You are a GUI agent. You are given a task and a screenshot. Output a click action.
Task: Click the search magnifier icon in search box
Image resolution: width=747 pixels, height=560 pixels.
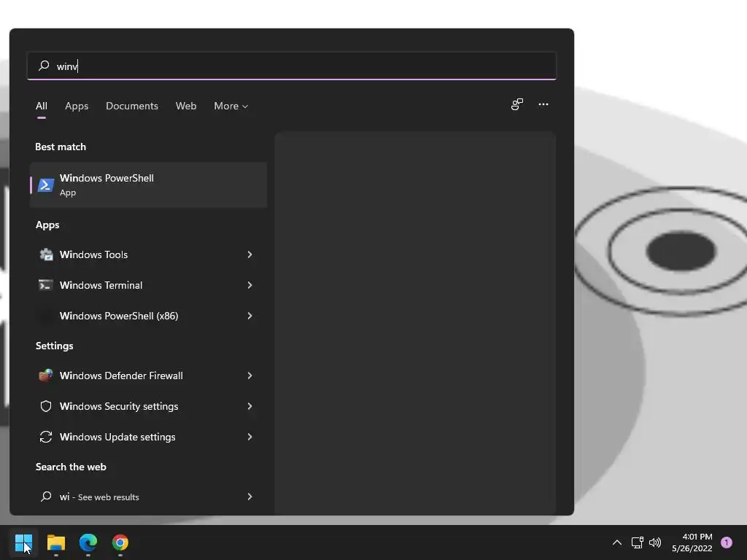click(x=44, y=65)
